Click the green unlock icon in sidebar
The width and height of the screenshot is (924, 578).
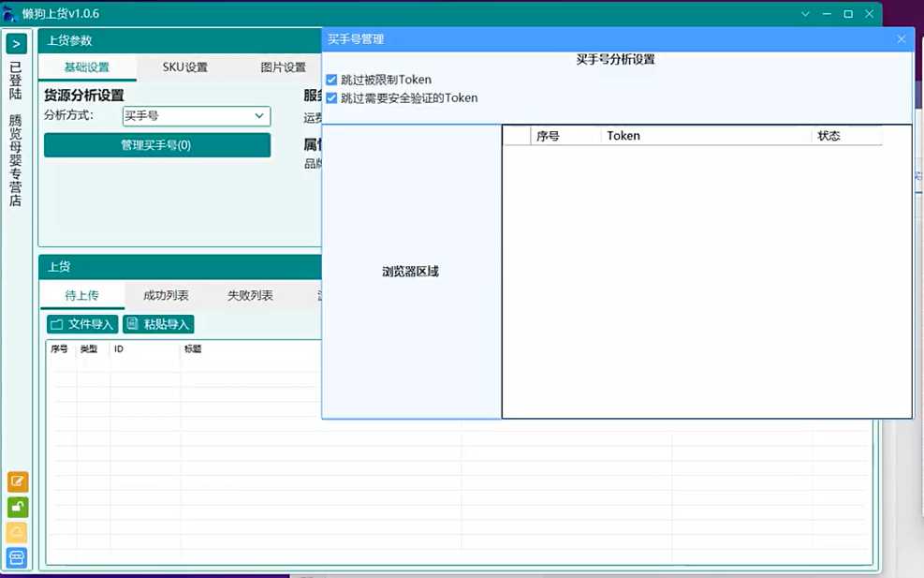(18, 507)
